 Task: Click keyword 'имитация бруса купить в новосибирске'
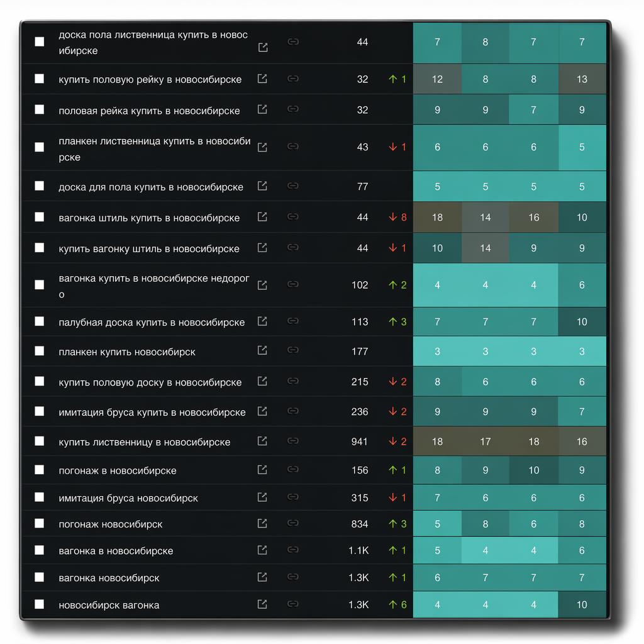point(152,412)
